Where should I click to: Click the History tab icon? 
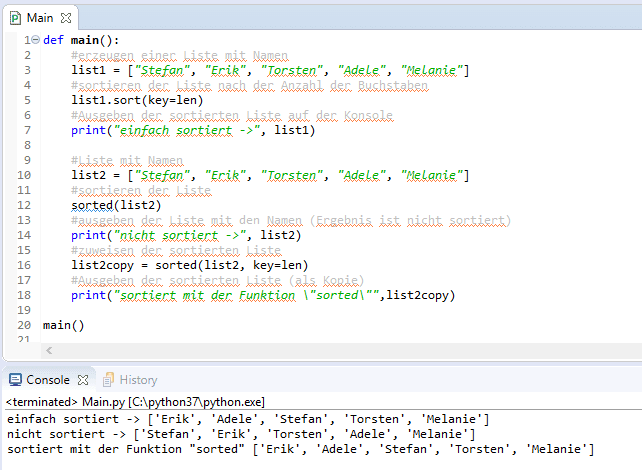[108, 380]
